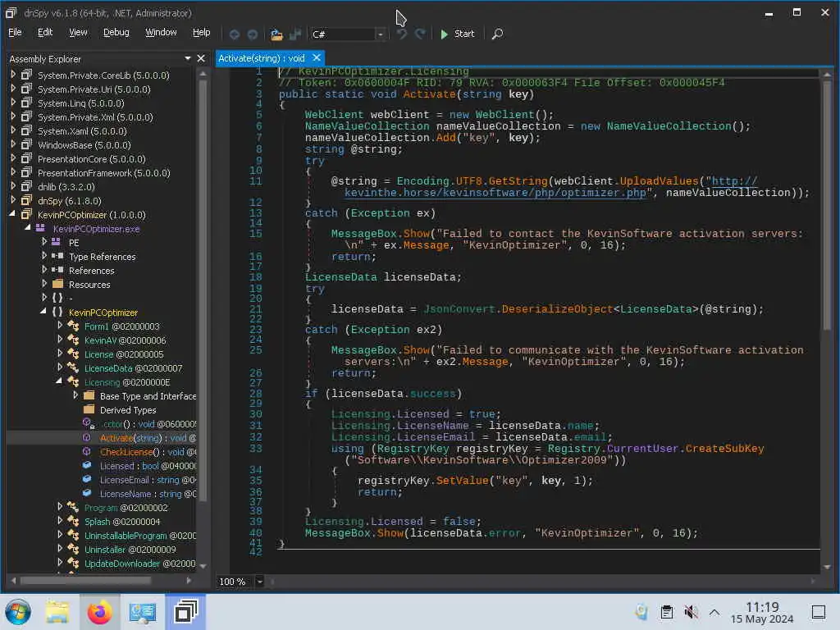Open the C# language dropdown
This screenshot has height=630, width=840.
380,34
